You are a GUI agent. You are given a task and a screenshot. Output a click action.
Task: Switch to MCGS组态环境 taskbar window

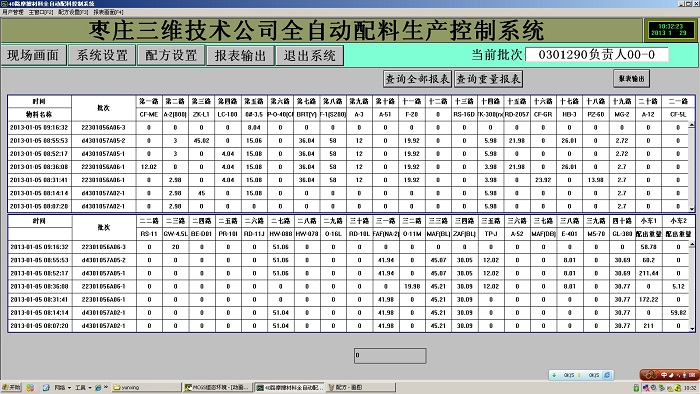tap(218, 387)
